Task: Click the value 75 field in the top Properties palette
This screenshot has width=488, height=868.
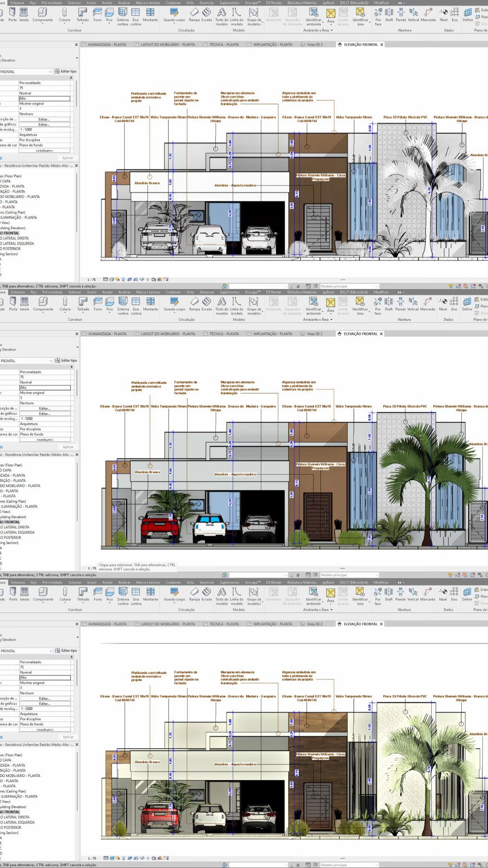Action: click(45, 88)
